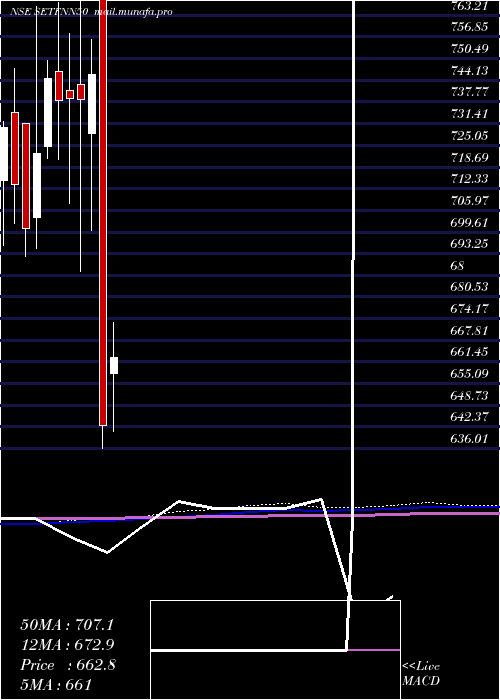Click the 693.25 price label

point(469,244)
